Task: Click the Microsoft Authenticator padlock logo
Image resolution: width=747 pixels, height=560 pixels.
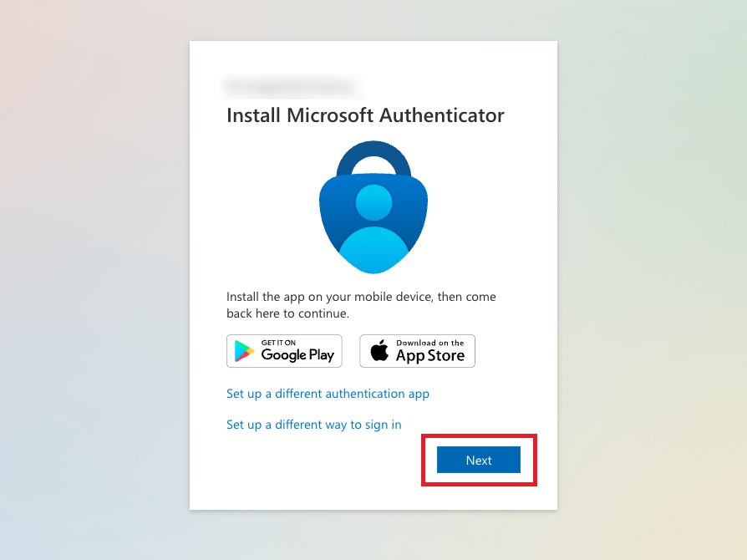Action: click(373, 206)
